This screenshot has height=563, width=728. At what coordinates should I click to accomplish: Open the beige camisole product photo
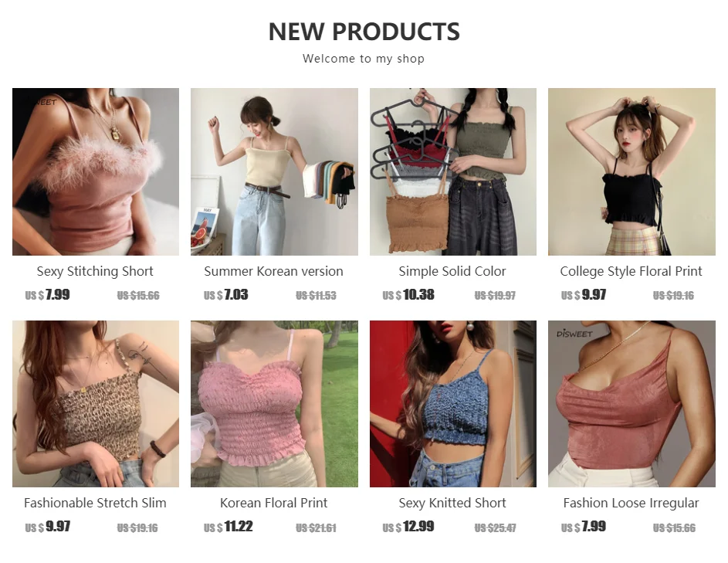274,171
